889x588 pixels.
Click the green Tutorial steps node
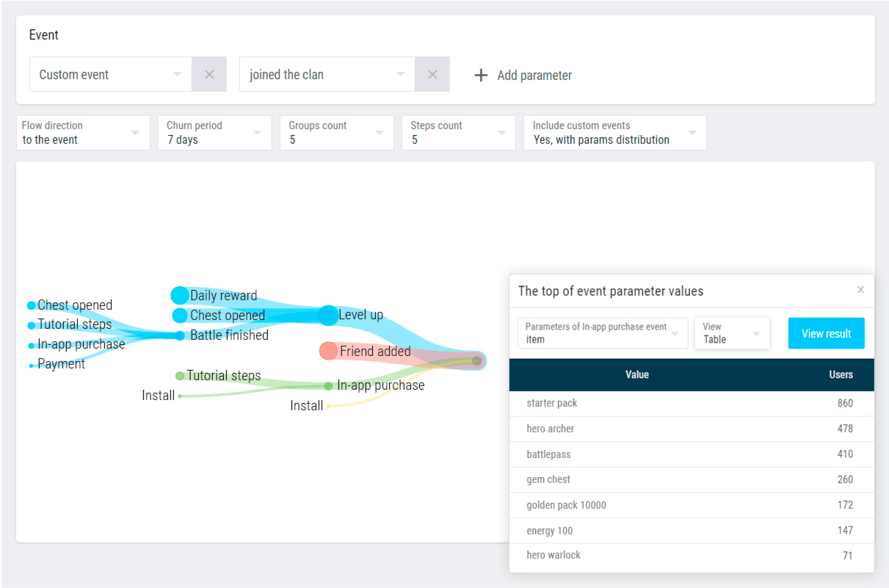pos(180,376)
